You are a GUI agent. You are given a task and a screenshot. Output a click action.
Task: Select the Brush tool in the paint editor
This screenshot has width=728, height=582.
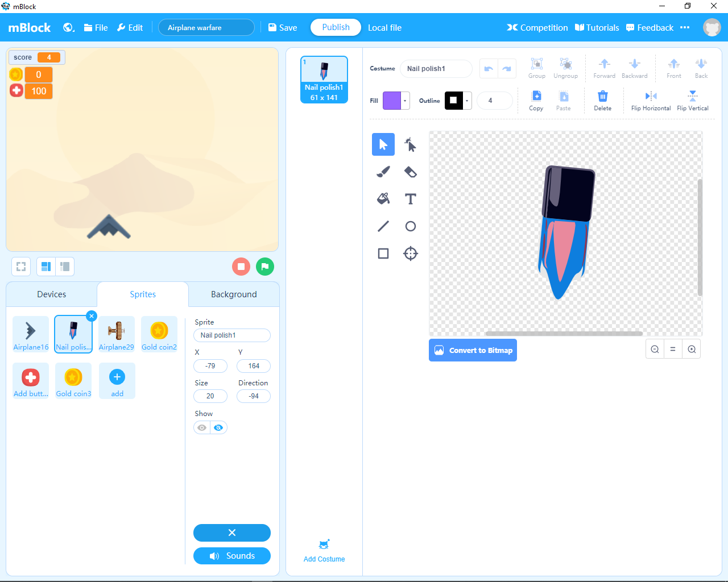tap(383, 172)
